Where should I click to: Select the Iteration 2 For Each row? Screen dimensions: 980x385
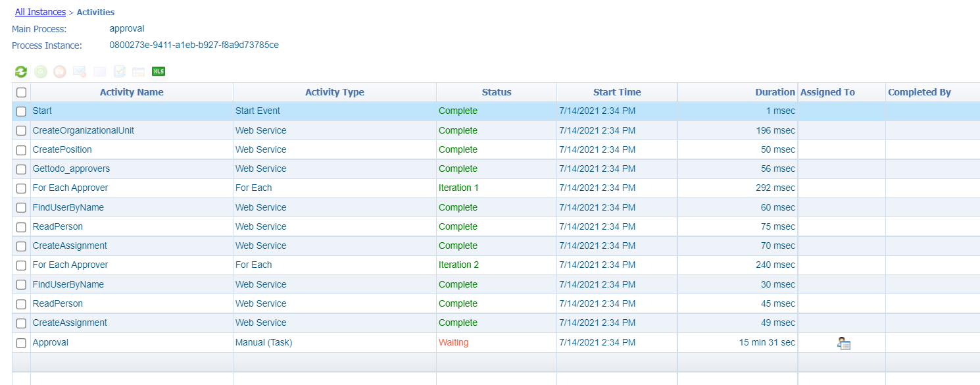pos(458,265)
